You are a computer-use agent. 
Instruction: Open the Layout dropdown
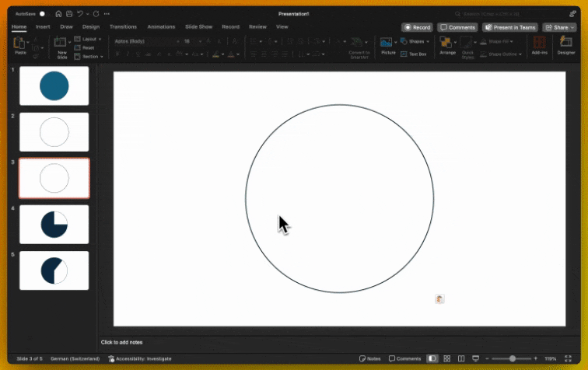click(x=88, y=39)
